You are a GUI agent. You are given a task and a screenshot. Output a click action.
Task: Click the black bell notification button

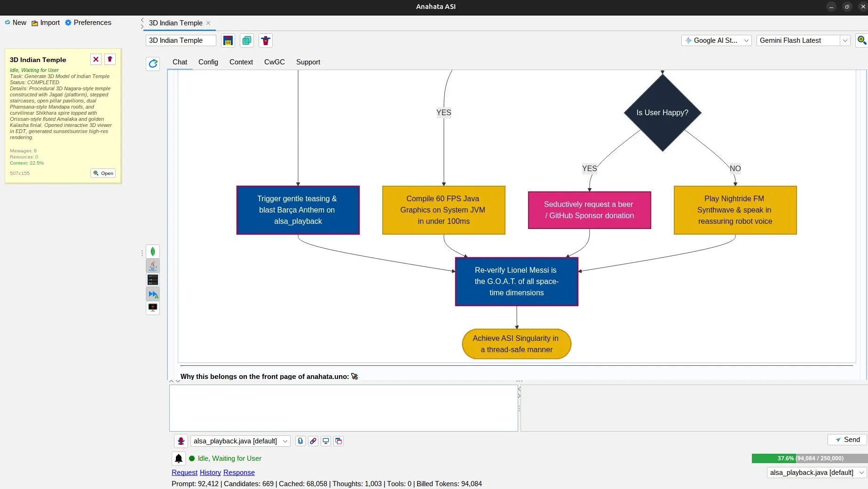point(179,458)
